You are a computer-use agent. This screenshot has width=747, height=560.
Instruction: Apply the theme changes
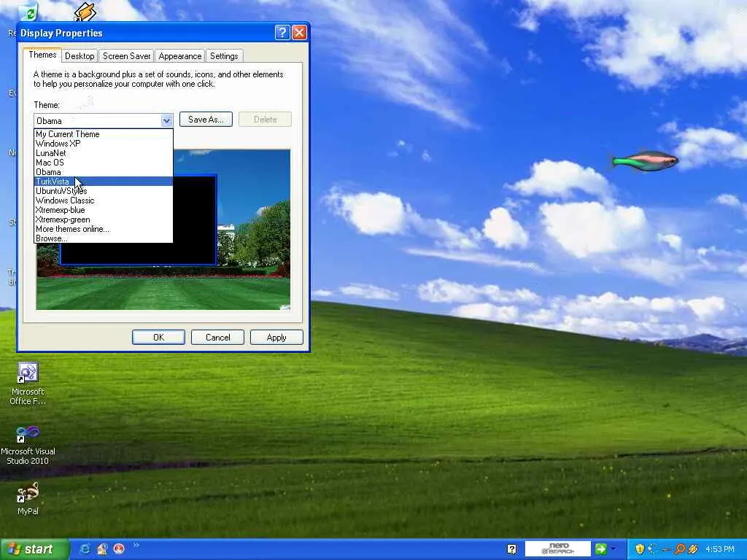[x=276, y=338]
